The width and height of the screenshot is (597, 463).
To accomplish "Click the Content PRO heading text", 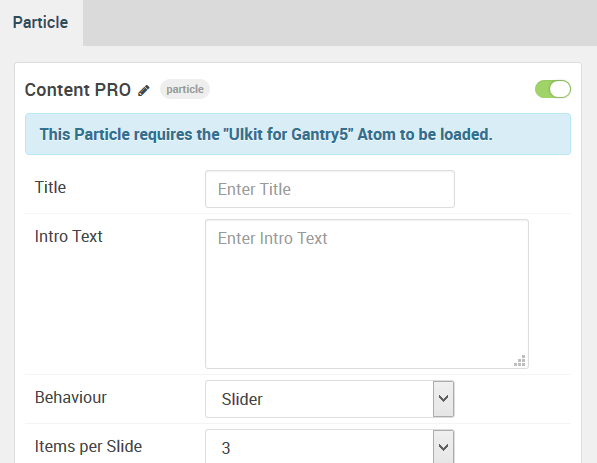I will pos(78,90).
